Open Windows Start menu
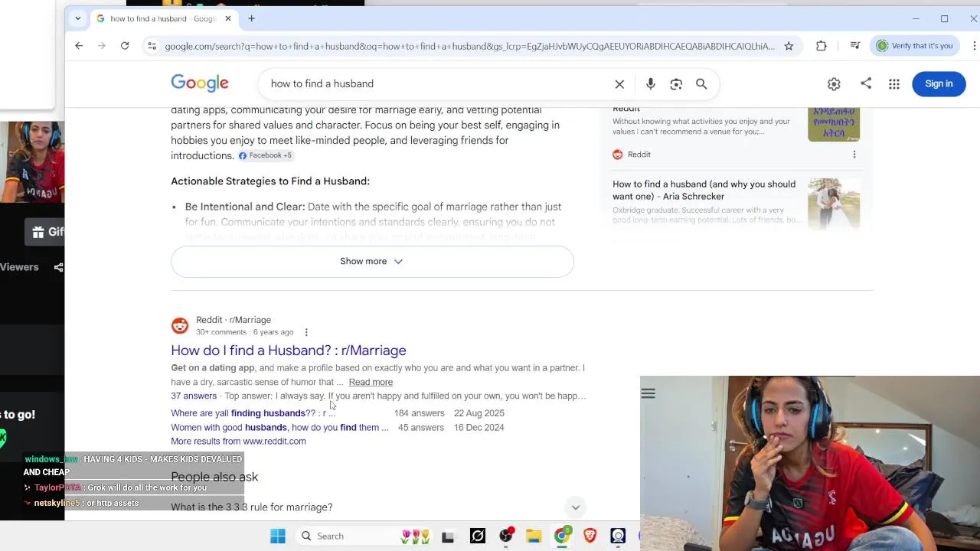The width and height of the screenshot is (980, 551). (x=278, y=536)
